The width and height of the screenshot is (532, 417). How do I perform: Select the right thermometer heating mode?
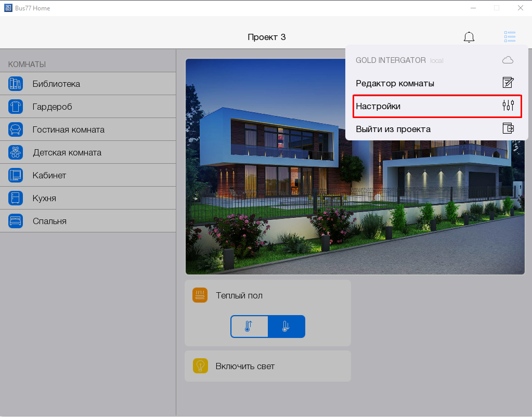coord(286,327)
